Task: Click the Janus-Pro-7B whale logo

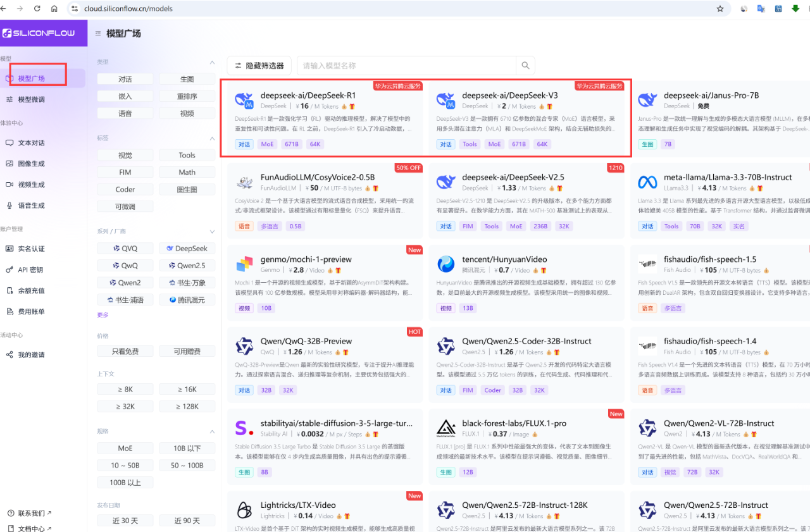Action: point(647,100)
